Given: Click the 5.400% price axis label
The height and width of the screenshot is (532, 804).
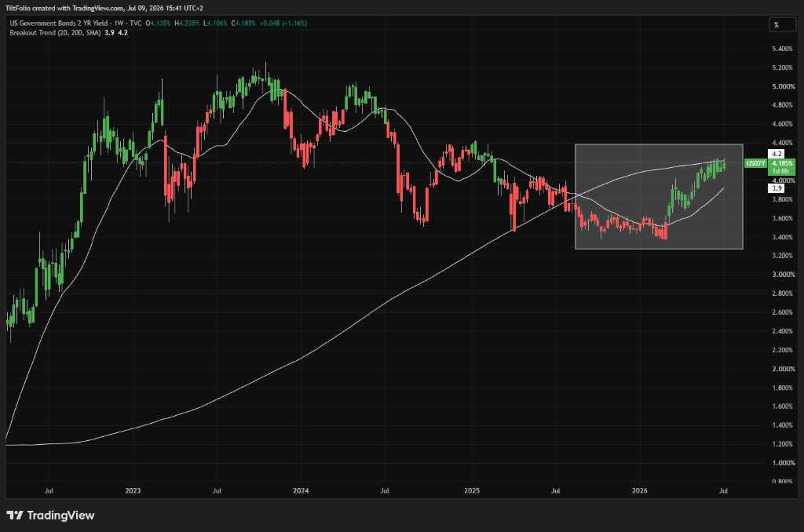Looking at the screenshot, I should [783, 49].
